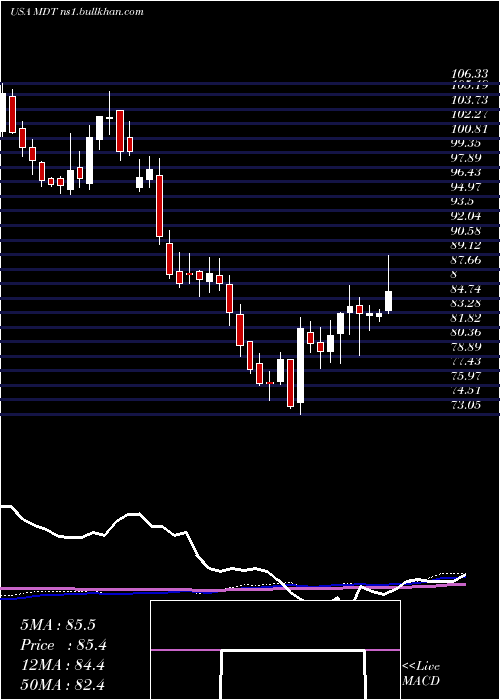Viewport: 500px width, 700px height.
Task: Click the 78.89 price level label
Action: pos(466,347)
